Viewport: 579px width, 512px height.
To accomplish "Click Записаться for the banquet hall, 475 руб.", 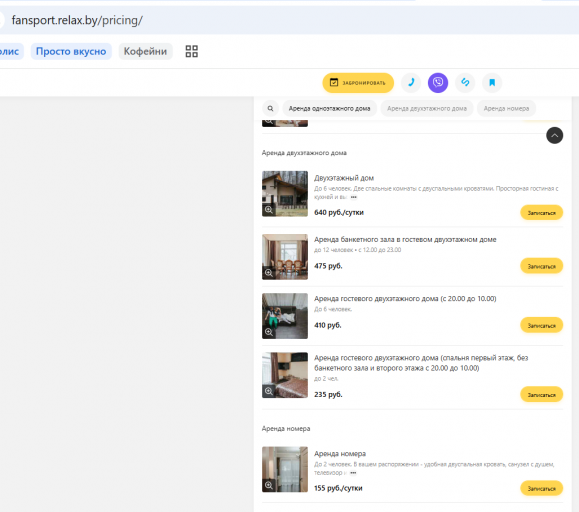I will click(x=541, y=266).
